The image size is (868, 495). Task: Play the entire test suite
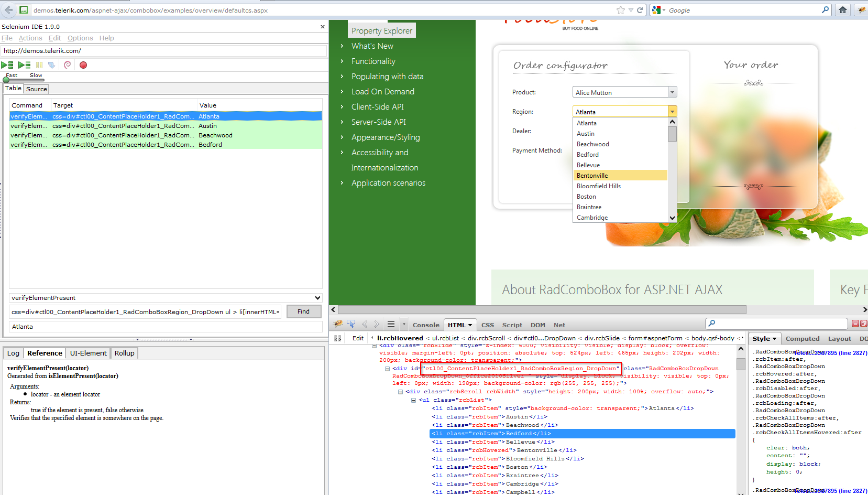pos(7,65)
